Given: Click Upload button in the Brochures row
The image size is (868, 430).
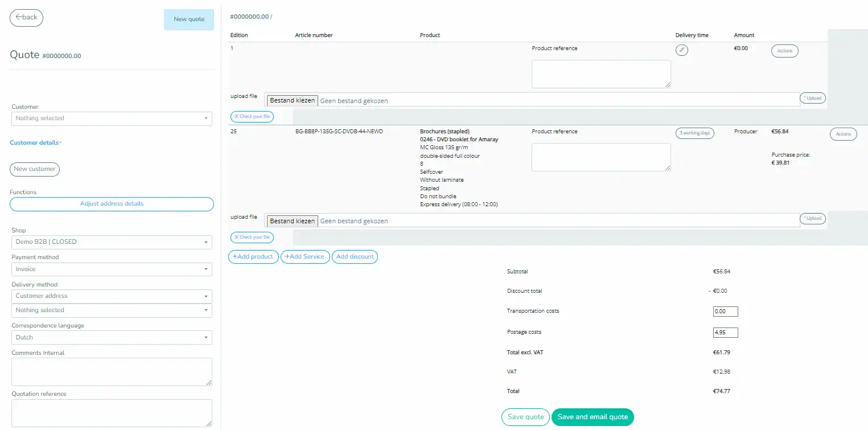Looking at the screenshot, I should (x=813, y=218).
